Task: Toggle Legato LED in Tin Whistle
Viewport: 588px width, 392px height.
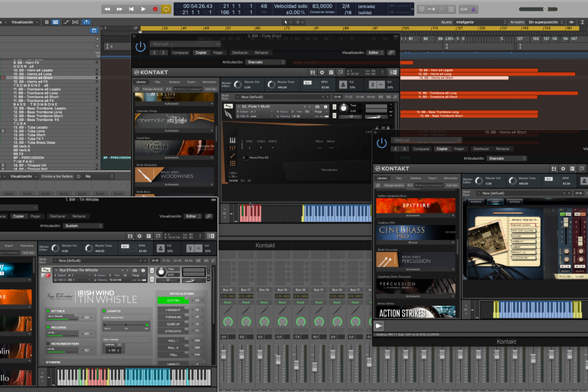Action: point(104,311)
